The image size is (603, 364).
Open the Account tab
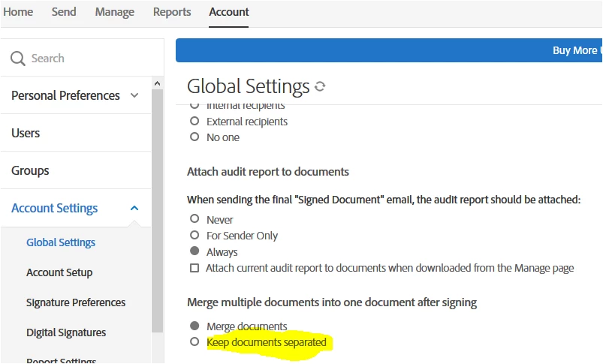click(x=229, y=12)
